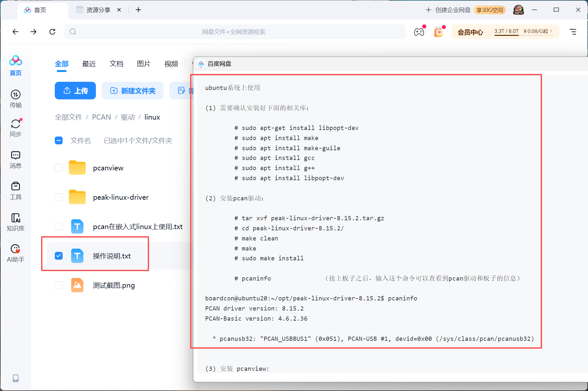Open 传输 transfer panel in sidebar
This screenshot has width=588, height=391.
coord(16,99)
